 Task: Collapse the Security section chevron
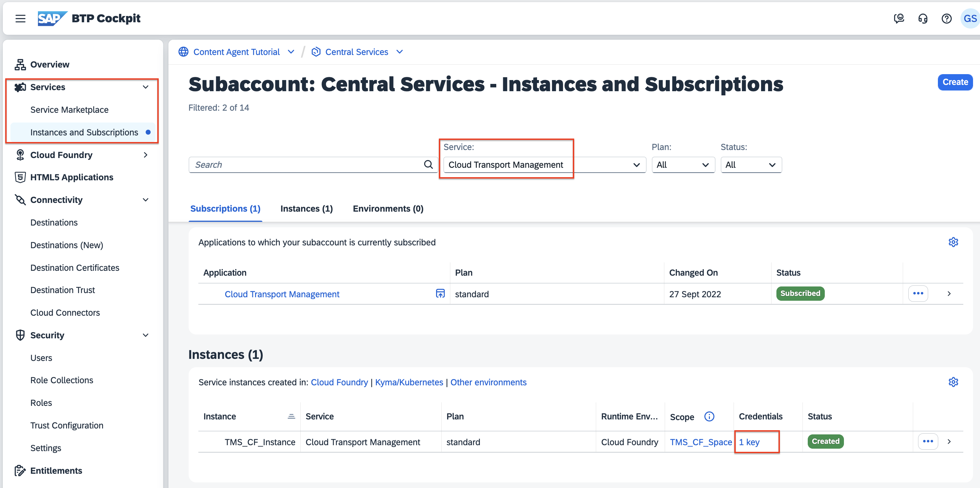click(145, 335)
